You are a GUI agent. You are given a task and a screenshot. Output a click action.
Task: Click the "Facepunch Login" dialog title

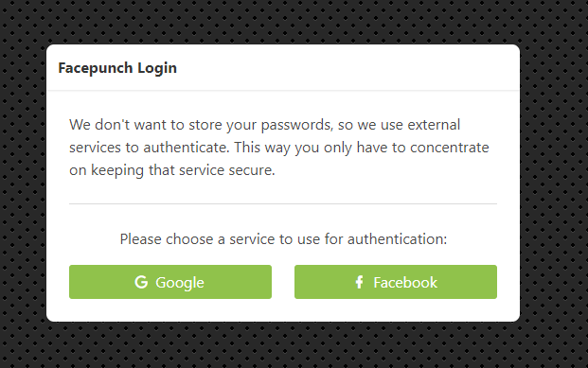click(x=117, y=68)
